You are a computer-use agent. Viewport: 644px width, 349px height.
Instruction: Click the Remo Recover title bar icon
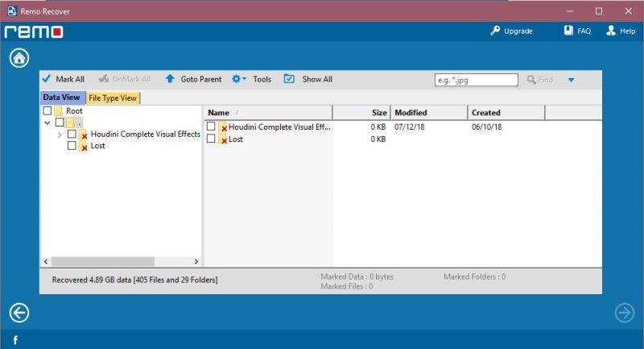tap(12, 11)
